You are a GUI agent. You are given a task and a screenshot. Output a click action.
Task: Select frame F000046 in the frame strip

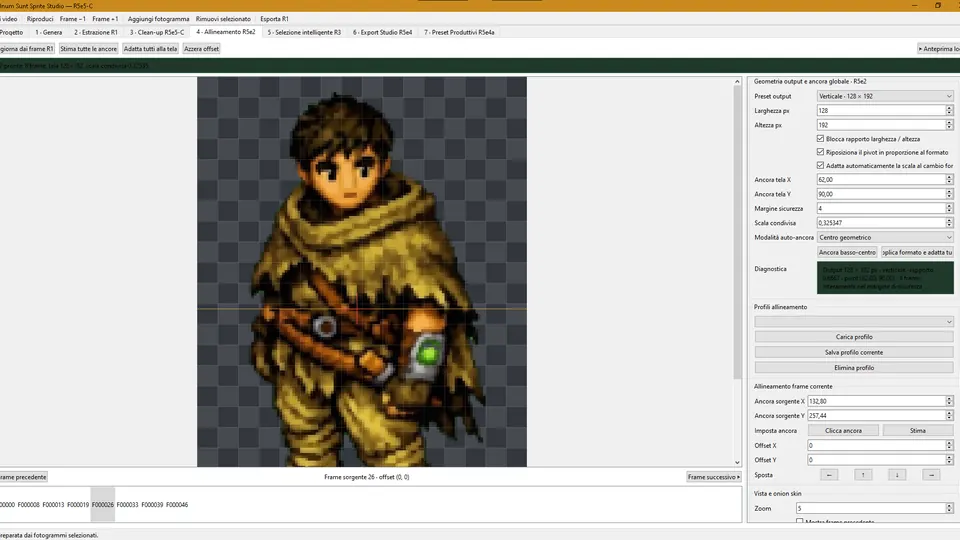[x=177, y=504]
